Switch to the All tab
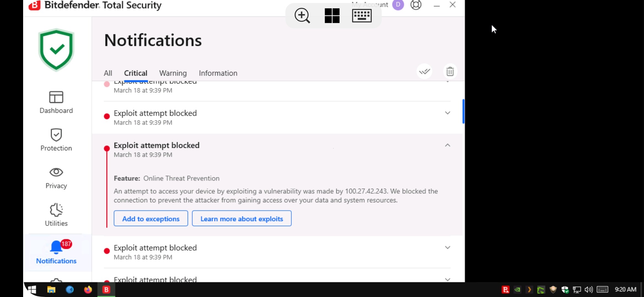 click(x=108, y=73)
